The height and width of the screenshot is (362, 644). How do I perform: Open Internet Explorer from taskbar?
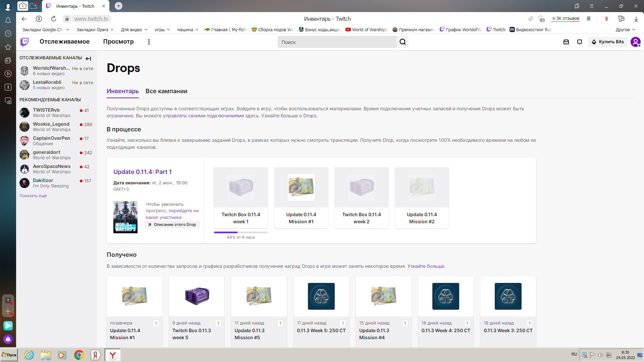29,355
